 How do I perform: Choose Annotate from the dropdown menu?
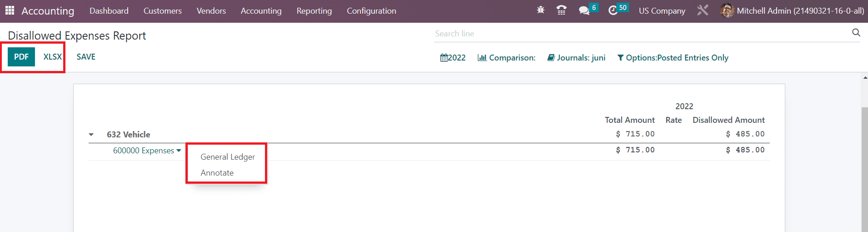(217, 173)
